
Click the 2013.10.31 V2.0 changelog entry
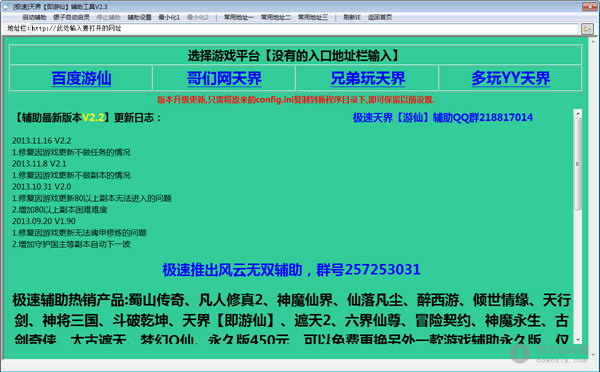click(41, 187)
